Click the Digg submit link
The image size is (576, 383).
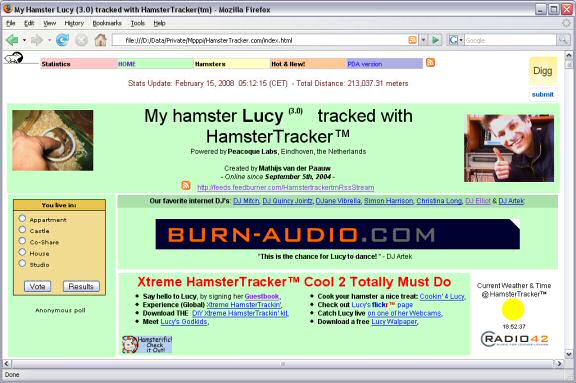pos(543,94)
